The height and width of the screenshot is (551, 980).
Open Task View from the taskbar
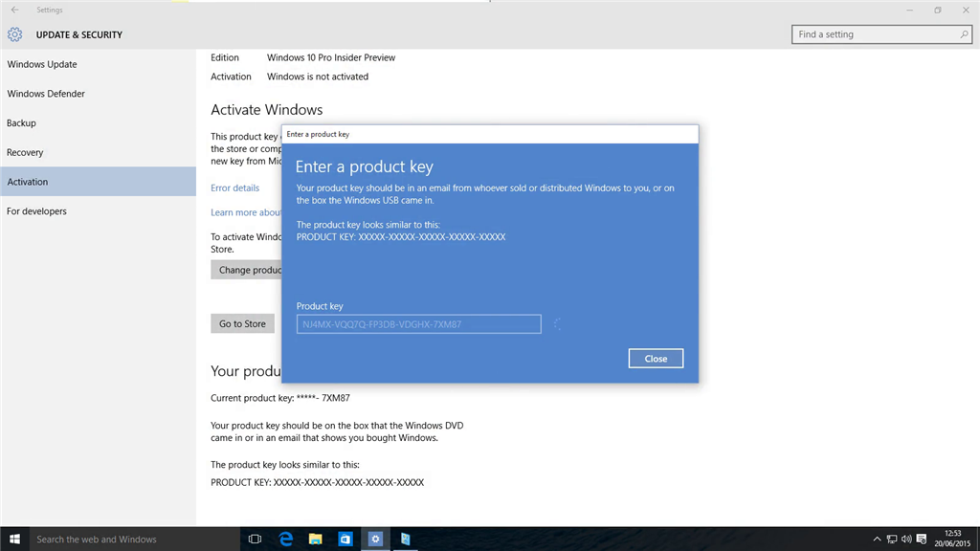(x=255, y=539)
